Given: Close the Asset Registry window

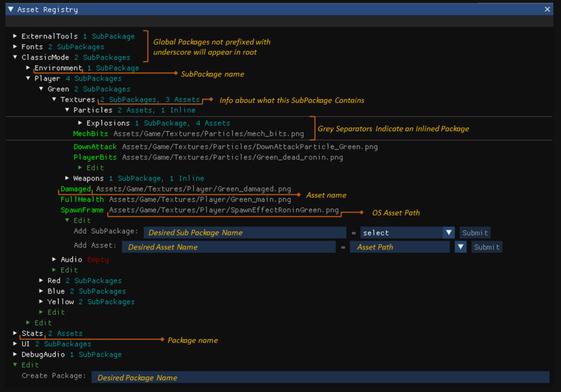Looking at the screenshot, I should 547,9.
